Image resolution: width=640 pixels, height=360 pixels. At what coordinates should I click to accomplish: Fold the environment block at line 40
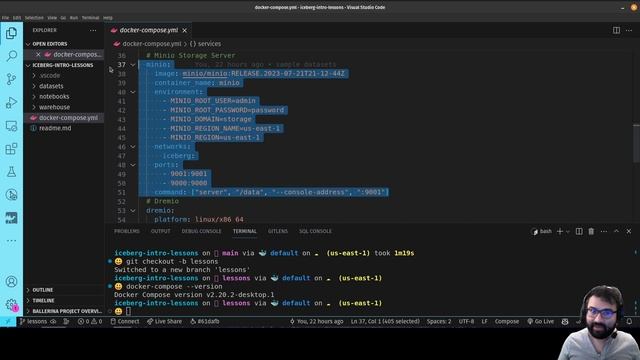[133, 92]
